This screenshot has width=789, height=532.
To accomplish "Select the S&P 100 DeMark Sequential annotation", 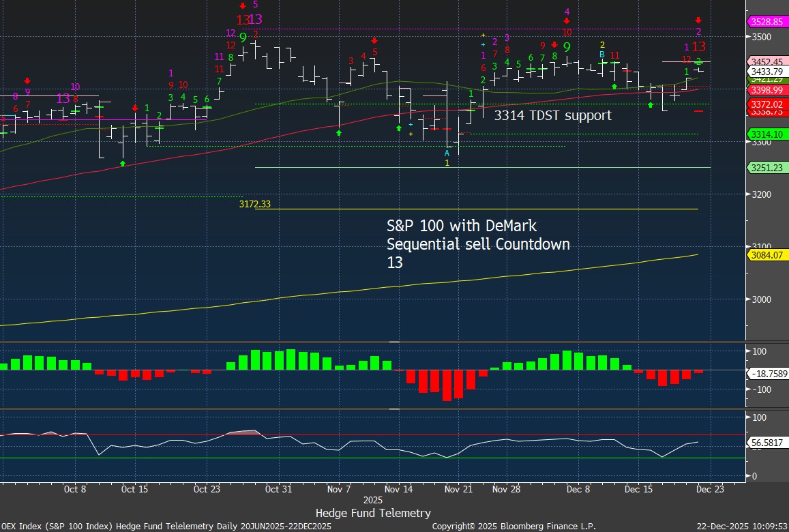I will point(477,243).
